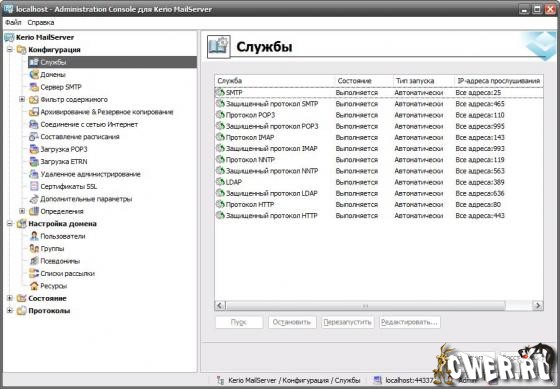Click the Соединение с сетью Интернет icon
Image resolution: width=560 pixels, height=389 pixels.
(x=34, y=124)
